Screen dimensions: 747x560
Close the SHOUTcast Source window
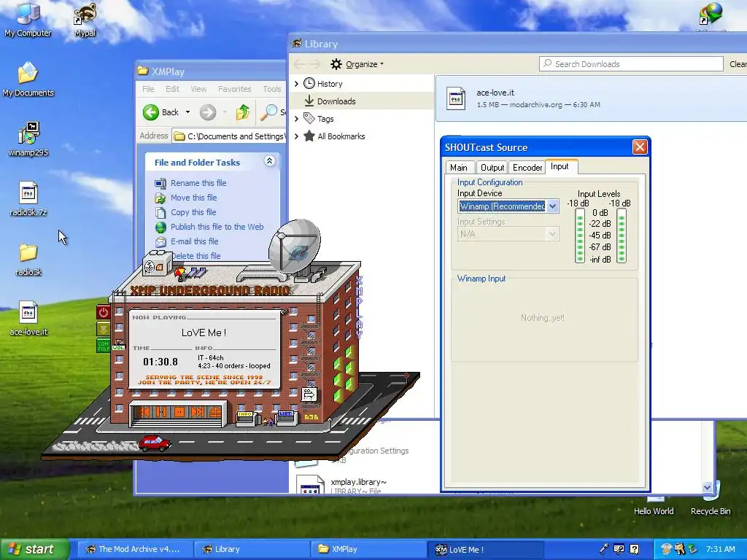(640, 147)
